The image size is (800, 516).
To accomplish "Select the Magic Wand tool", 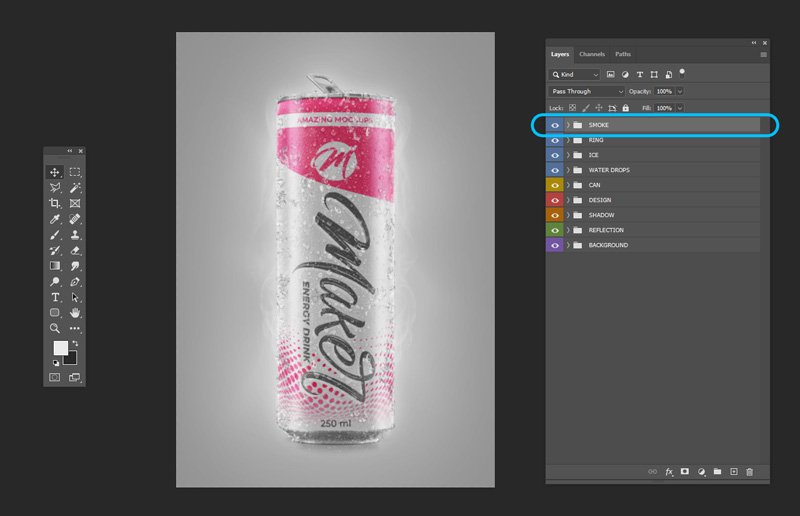I will point(75,188).
